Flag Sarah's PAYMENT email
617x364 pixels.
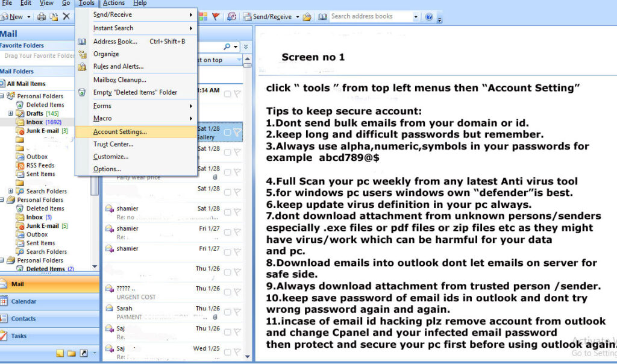pyautogui.click(x=237, y=312)
